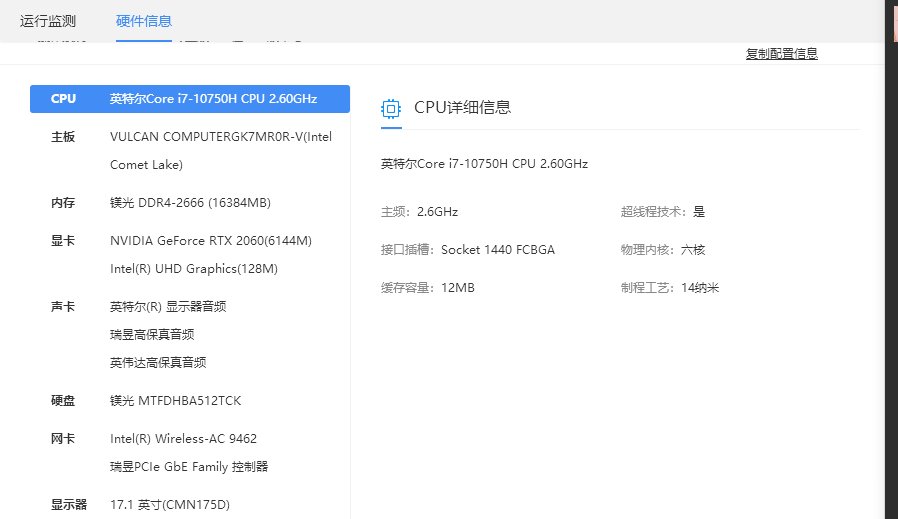This screenshot has width=898, height=519.
Task: Open the 硬盘 category
Action: [63, 401]
